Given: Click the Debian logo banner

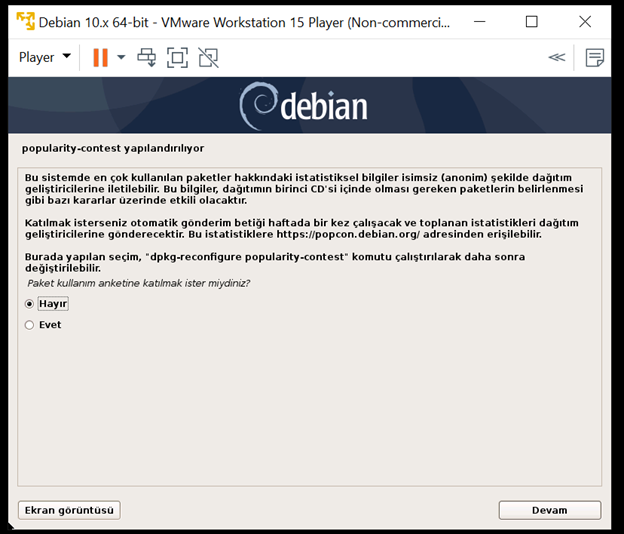Looking at the screenshot, I should pos(310,105).
